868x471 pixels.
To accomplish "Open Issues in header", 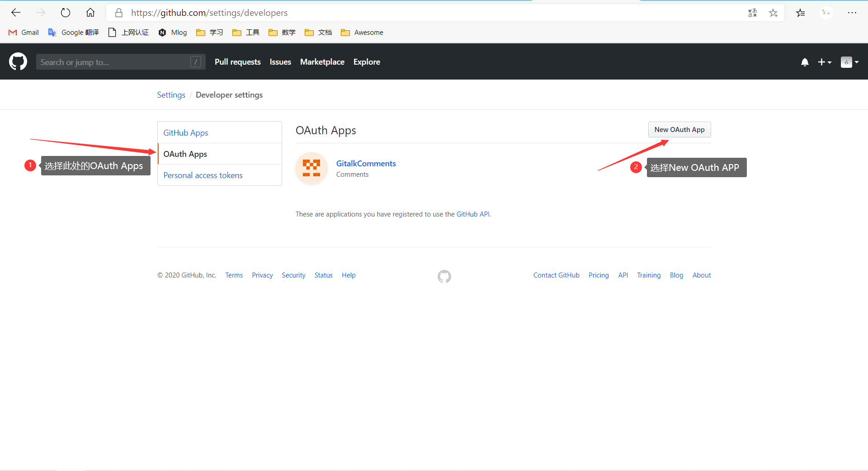I will pos(280,62).
